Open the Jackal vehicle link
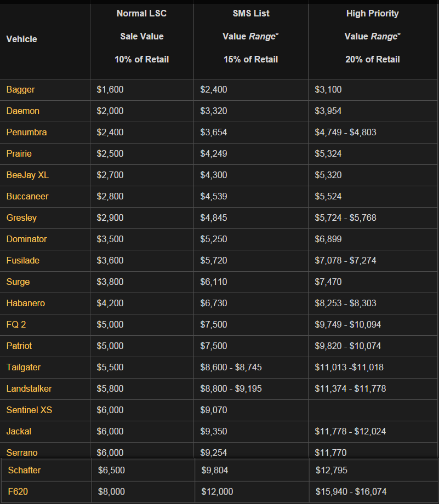 [x=19, y=431]
